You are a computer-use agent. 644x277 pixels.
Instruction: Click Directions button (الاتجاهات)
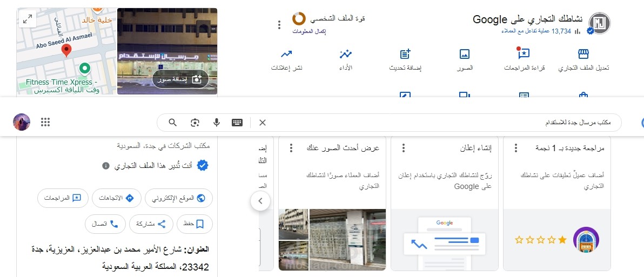117,198
